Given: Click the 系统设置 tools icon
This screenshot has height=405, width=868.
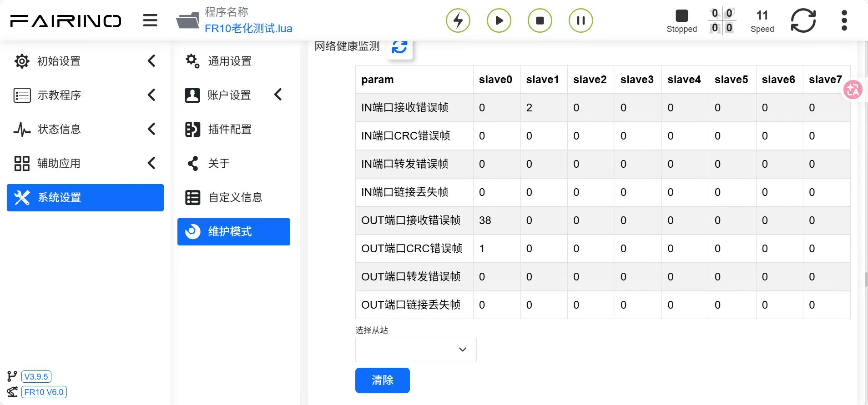Looking at the screenshot, I should pyautogui.click(x=22, y=197).
